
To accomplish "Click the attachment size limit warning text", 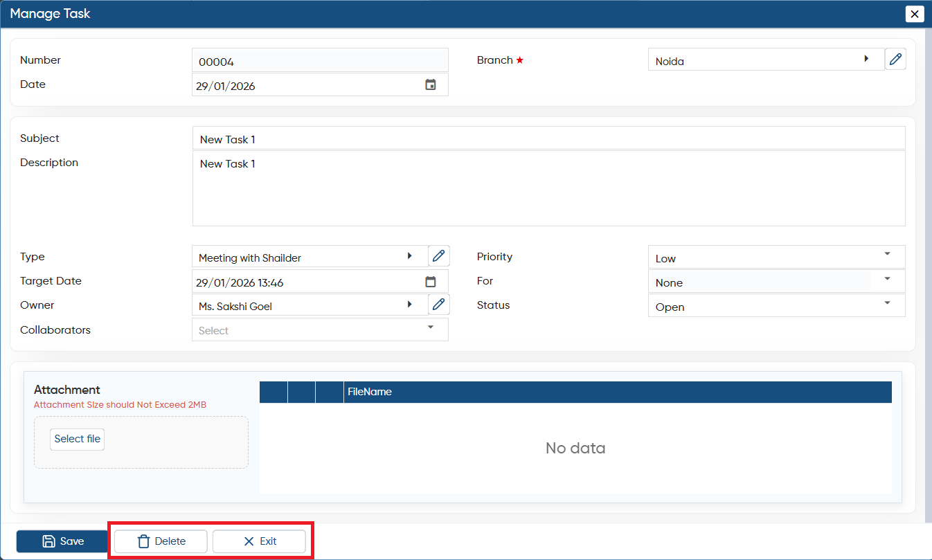I will (120, 405).
